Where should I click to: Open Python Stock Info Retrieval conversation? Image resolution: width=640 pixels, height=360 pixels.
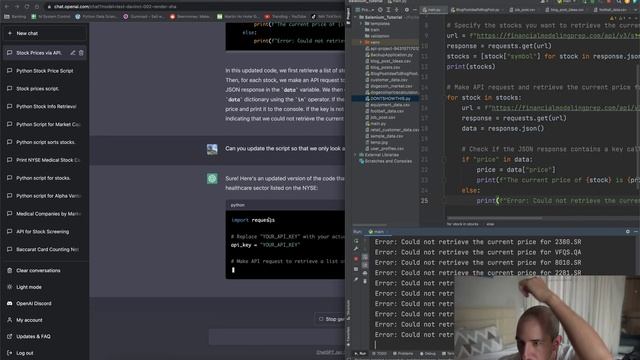tap(44, 107)
